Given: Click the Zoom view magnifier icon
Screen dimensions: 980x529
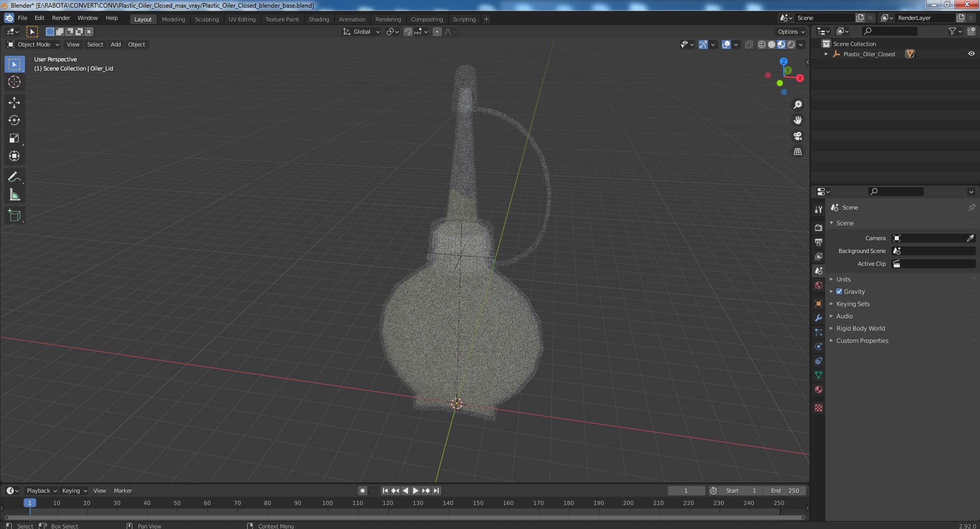Looking at the screenshot, I should (798, 105).
